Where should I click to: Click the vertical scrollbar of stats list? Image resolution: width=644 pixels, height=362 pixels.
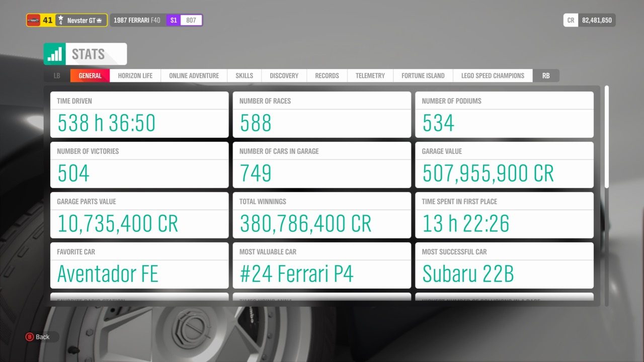[x=606, y=137]
